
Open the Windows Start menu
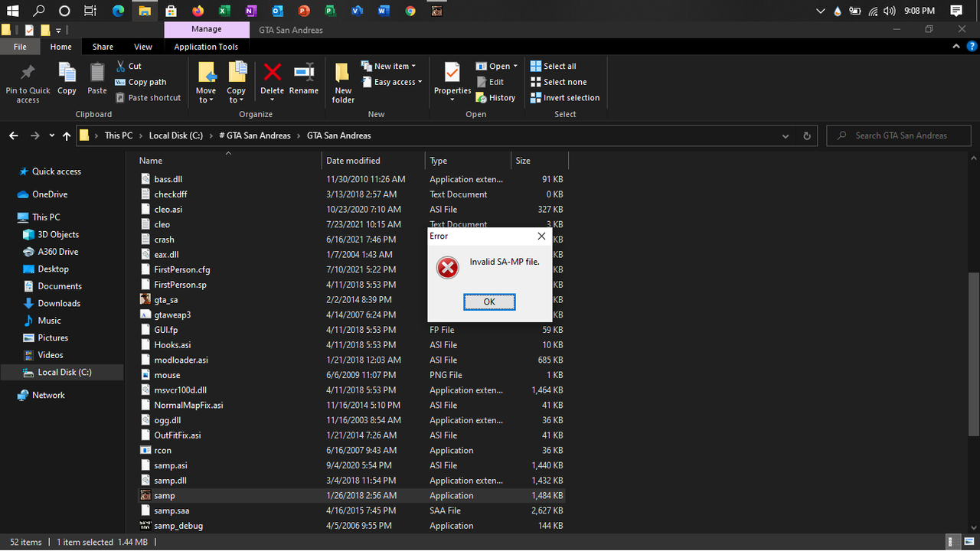tap(12, 11)
